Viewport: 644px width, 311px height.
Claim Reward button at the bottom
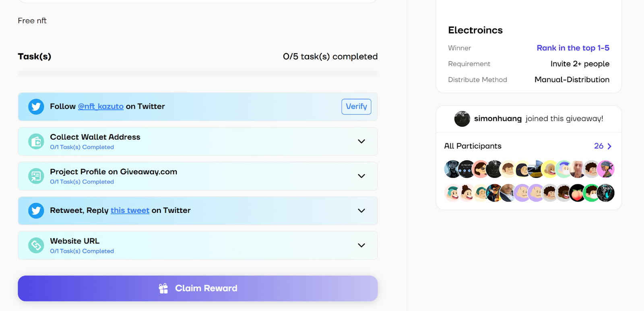click(198, 288)
